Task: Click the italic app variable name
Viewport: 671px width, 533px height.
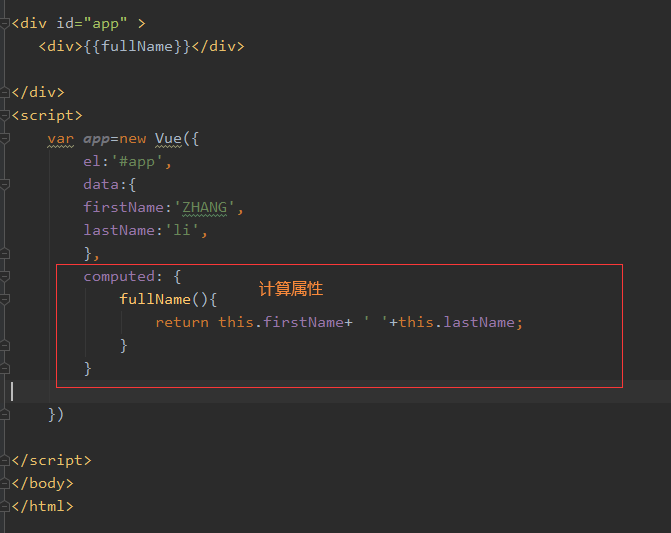Action: (96, 139)
